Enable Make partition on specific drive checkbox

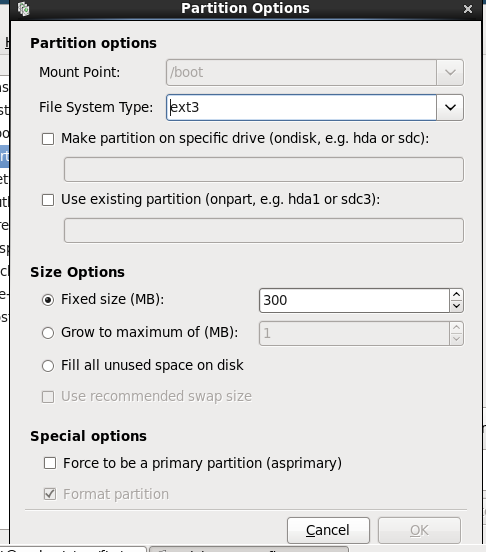click(x=48, y=139)
